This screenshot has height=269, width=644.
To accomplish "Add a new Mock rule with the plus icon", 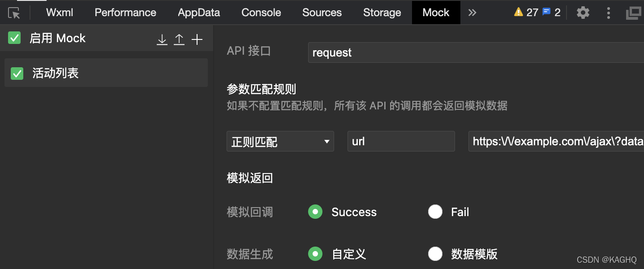I will (197, 39).
